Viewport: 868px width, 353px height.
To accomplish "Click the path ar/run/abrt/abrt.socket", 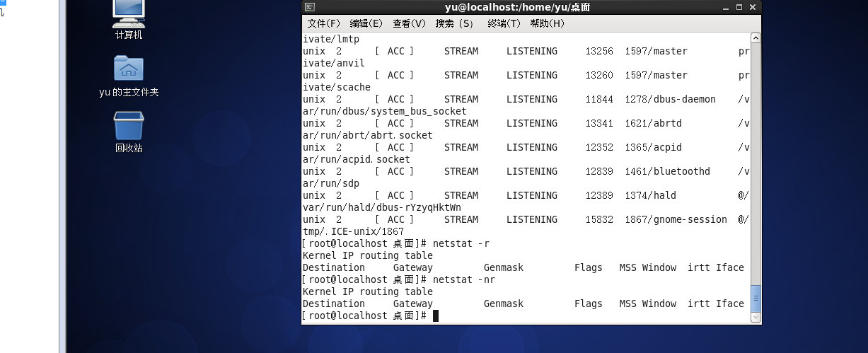I will click(x=368, y=135).
